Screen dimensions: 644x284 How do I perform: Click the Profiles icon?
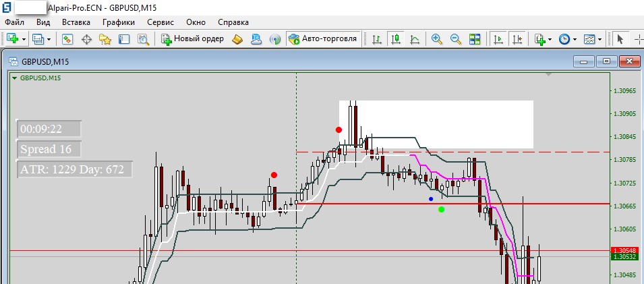coord(38,39)
